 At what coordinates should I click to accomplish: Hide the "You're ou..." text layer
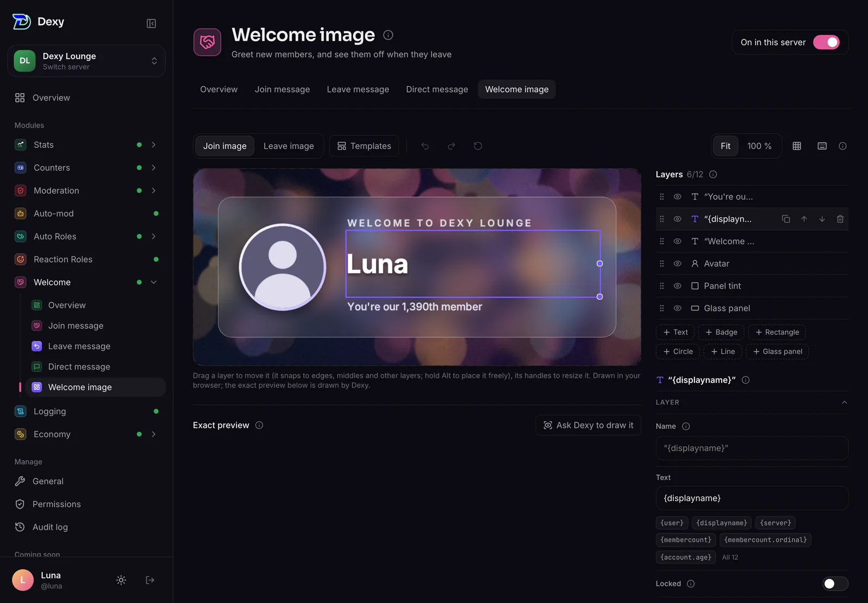(678, 196)
